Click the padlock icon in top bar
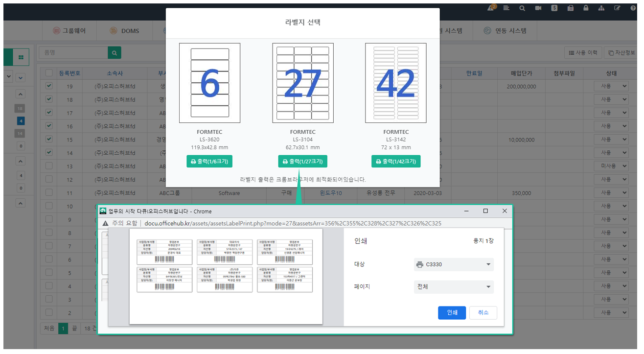Viewport: 644px width, 354px height. 586,8
